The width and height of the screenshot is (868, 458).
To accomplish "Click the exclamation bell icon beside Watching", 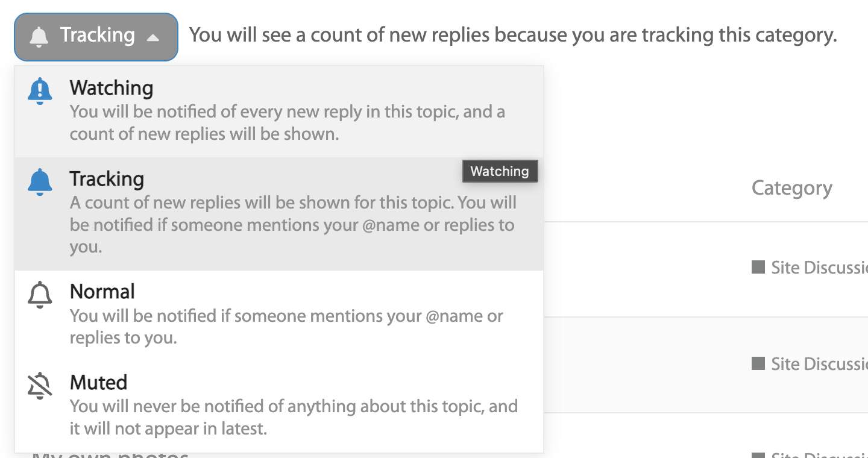I will 40,92.
